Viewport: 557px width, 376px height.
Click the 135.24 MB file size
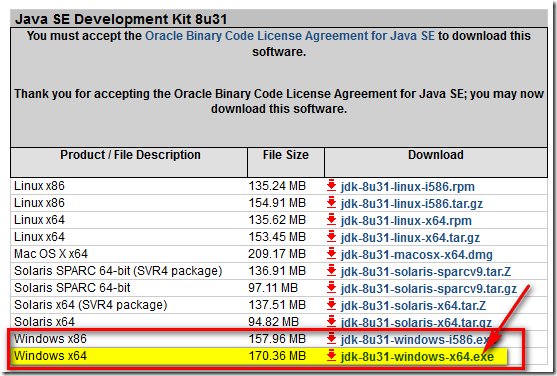(277, 186)
